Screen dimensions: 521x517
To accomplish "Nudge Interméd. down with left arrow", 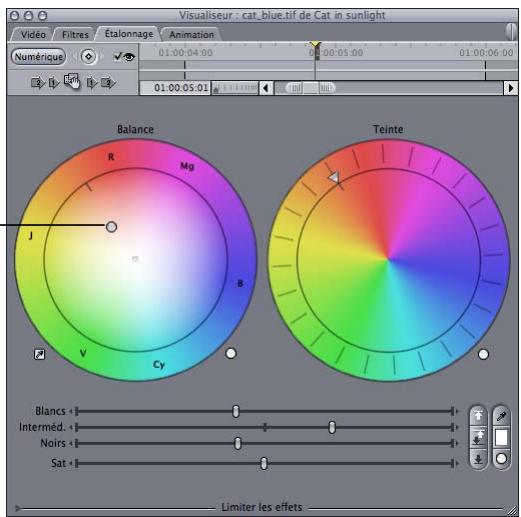I will pos(71,427).
